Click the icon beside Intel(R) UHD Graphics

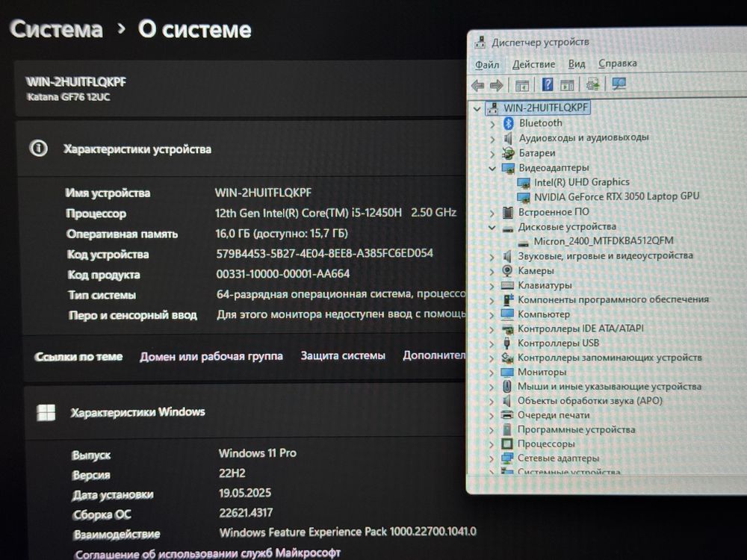point(524,183)
